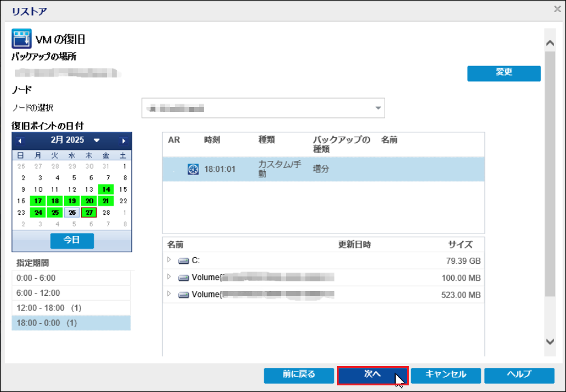
Task: Click the VM recovery icon in header
Action: [22, 39]
